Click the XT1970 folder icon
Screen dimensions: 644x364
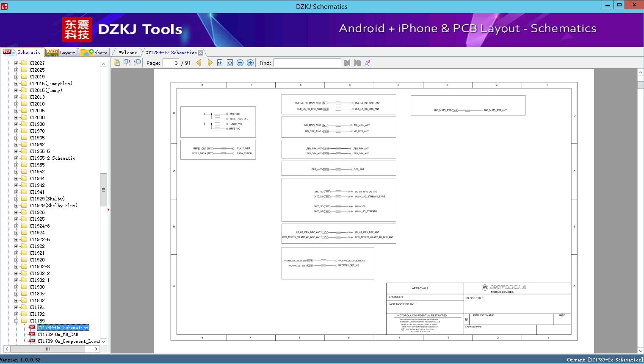24,131
